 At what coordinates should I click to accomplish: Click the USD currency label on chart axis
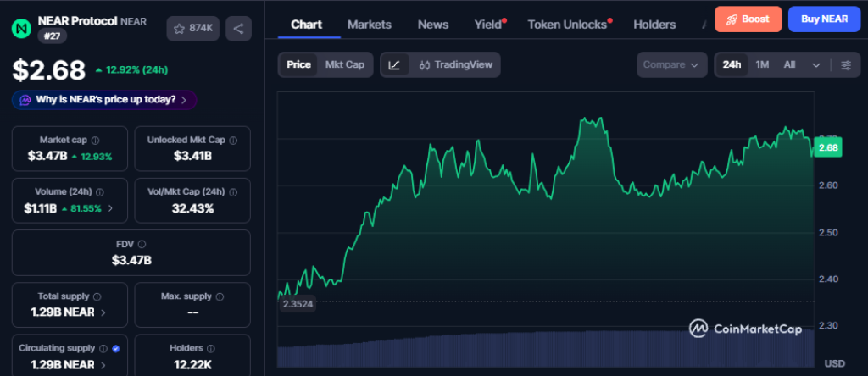click(835, 364)
